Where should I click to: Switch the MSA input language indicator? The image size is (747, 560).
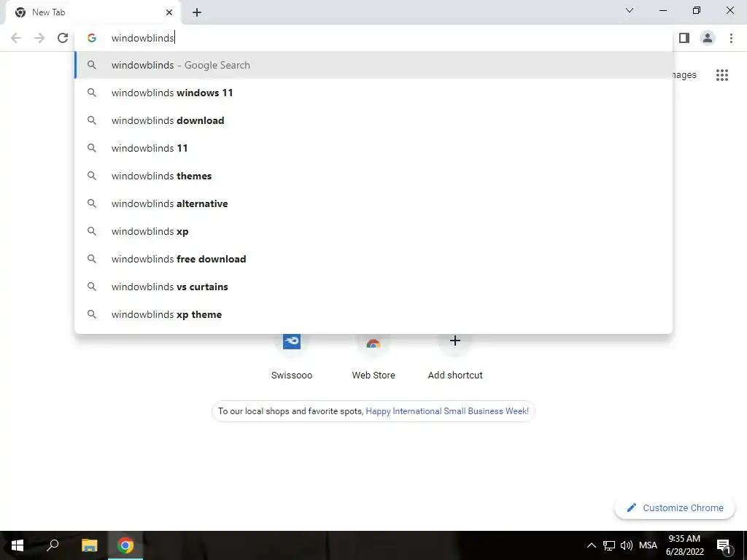648,545
